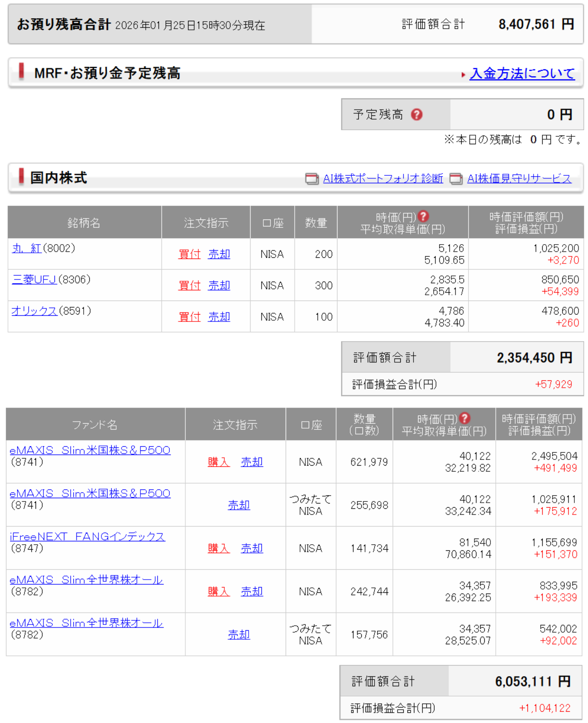
Task: Click the window icon before AI株価見守りサービス
Action: 456,179
